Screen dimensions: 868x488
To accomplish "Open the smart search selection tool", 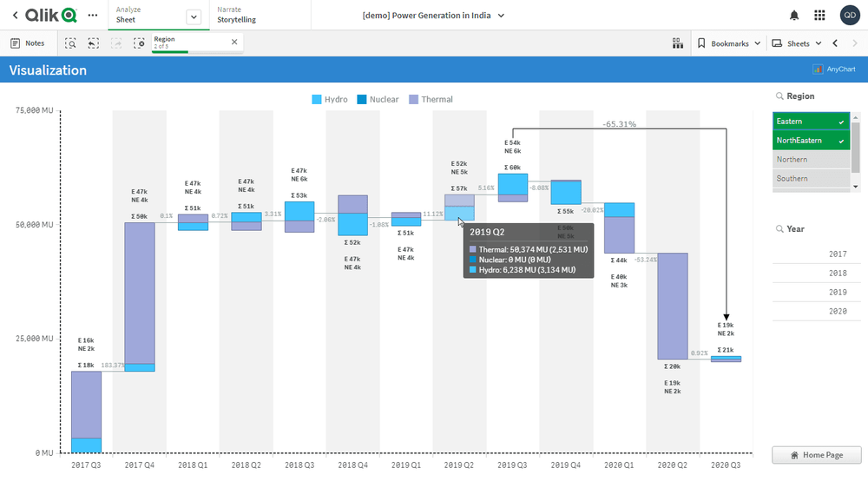I will (70, 43).
